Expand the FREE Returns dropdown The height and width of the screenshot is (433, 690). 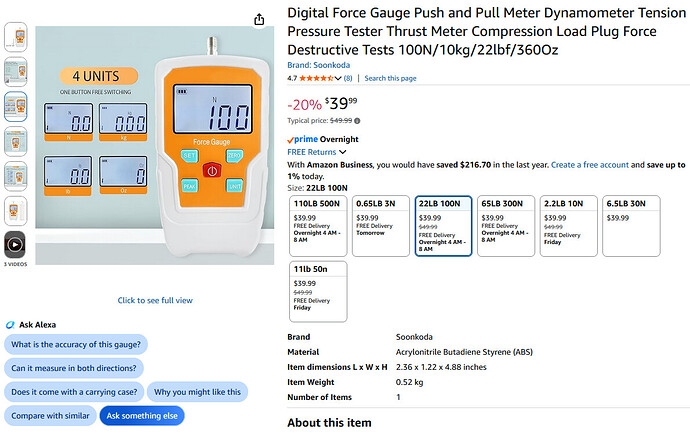pos(343,152)
